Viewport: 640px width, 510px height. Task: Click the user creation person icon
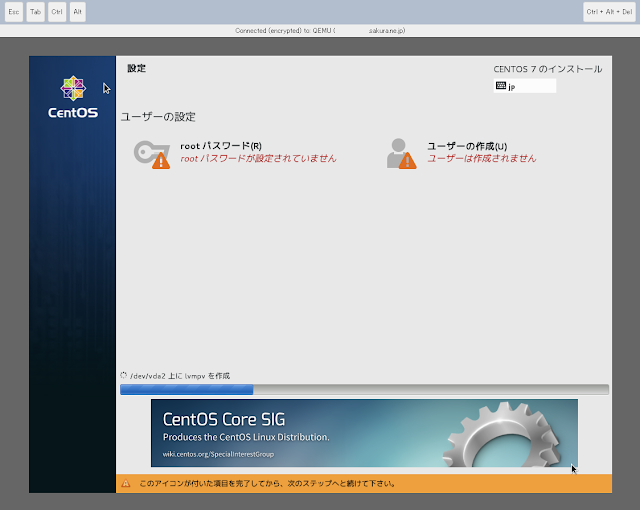pos(401,154)
